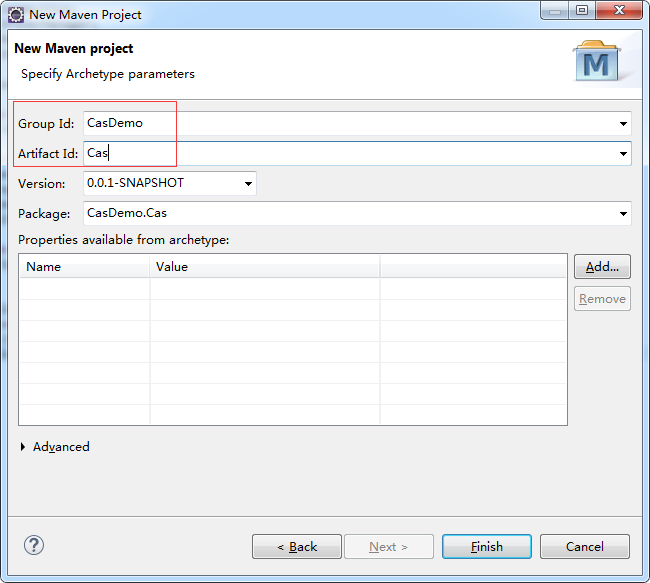This screenshot has width=650, height=583.
Task: Click the Eclipse icon in the title bar
Action: [x=16, y=15]
